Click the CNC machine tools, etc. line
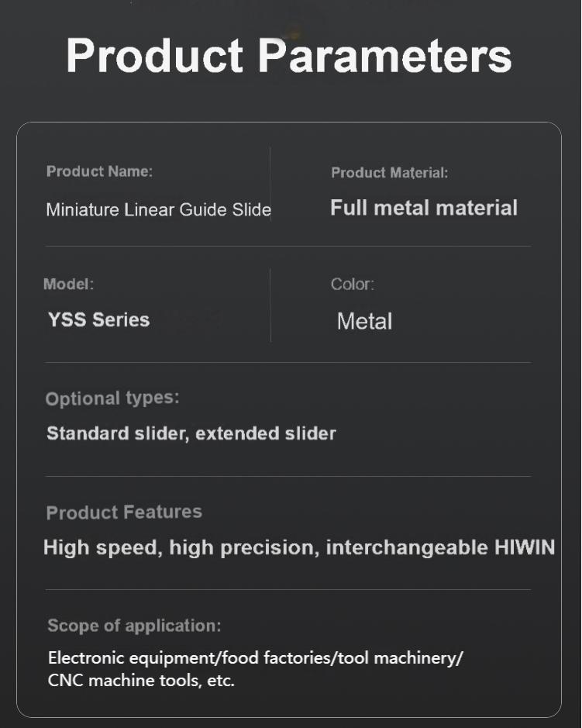 141,680
